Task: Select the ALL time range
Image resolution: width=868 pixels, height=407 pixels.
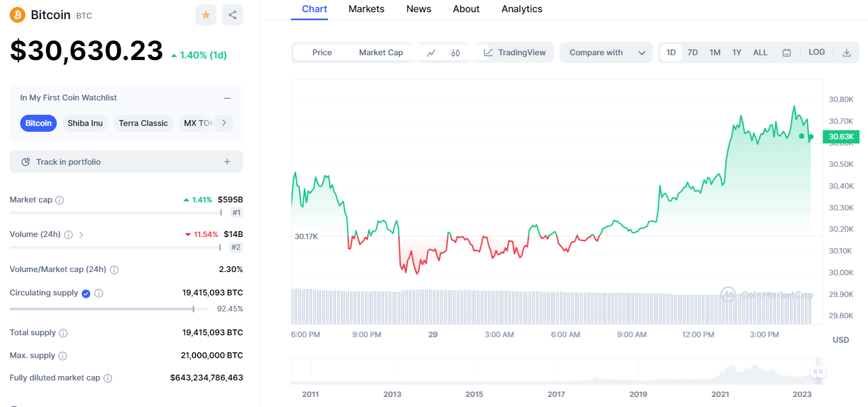Action: pos(760,53)
